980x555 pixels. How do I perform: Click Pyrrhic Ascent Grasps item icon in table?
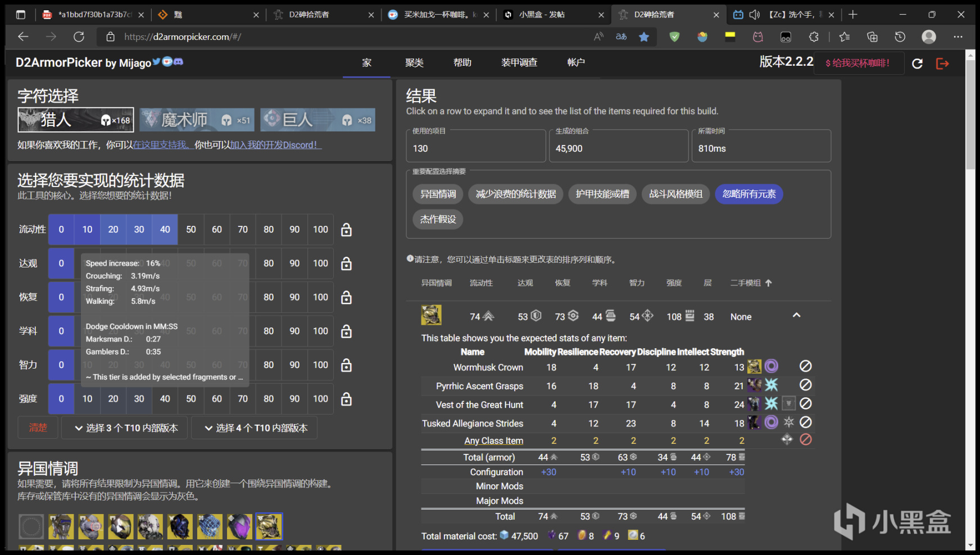(754, 385)
